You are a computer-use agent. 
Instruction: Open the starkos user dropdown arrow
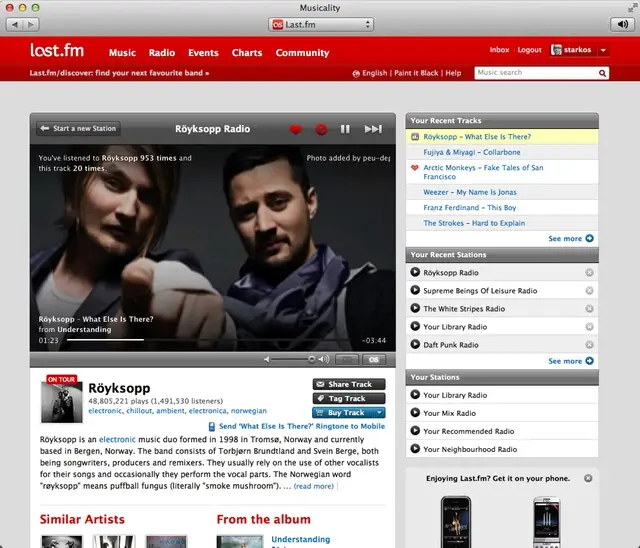(603, 50)
